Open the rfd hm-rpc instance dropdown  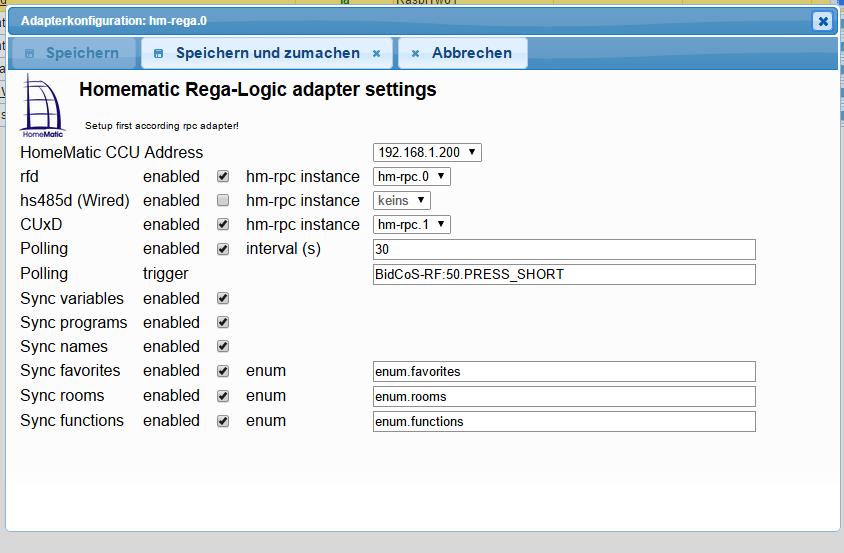click(x=411, y=177)
